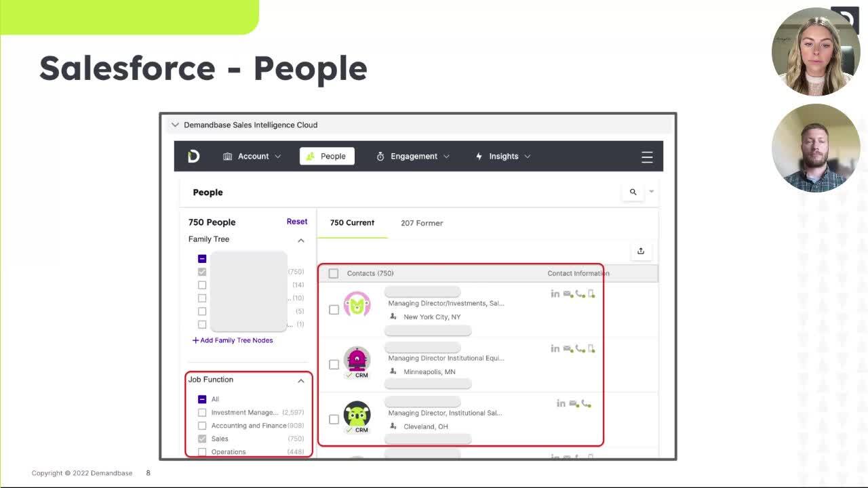This screenshot has width=868, height=488.
Task: Open the Account dropdown menu
Action: click(x=252, y=157)
